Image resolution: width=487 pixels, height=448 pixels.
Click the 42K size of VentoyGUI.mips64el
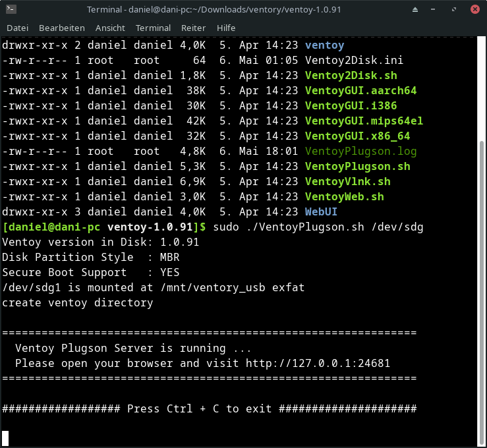[196, 121]
